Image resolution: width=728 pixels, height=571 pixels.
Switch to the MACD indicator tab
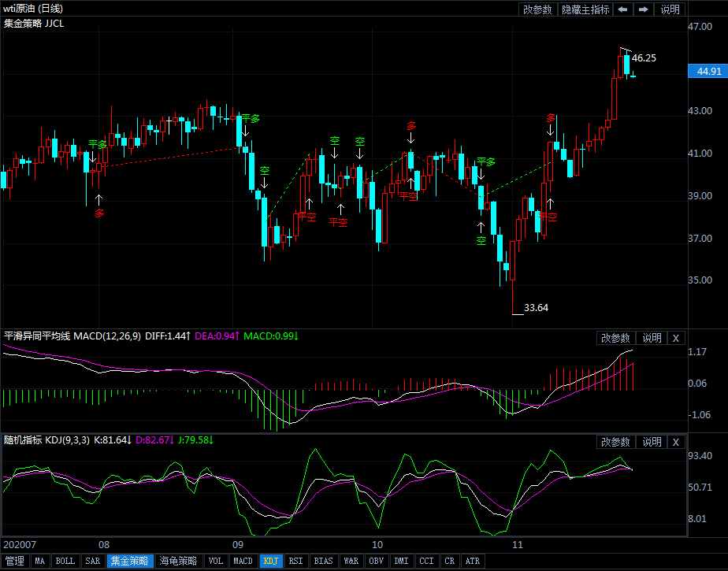[x=243, y=562]
